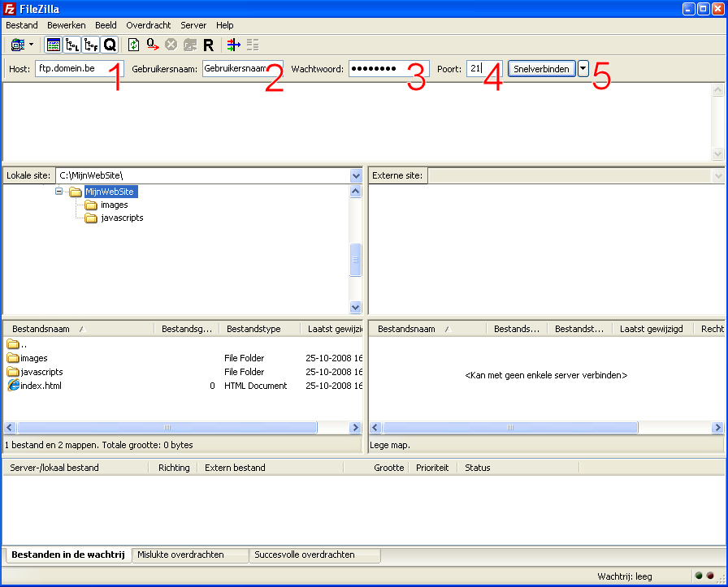Screen dimensions: 728x587
Task: Click FileZilla title bar logo icon
Action: point(9,9)
